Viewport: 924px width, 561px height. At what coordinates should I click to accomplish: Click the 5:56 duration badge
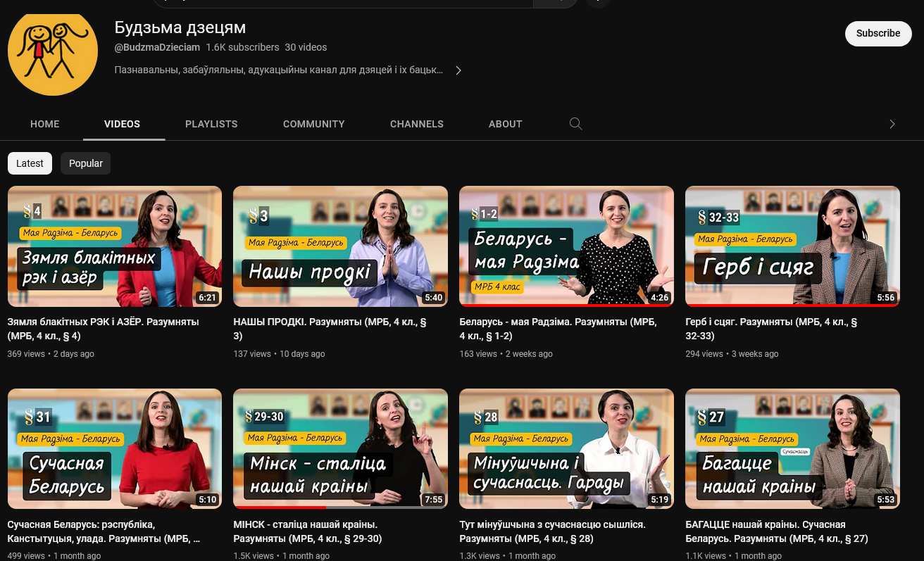pyautogui.click(x=886, y=298)
